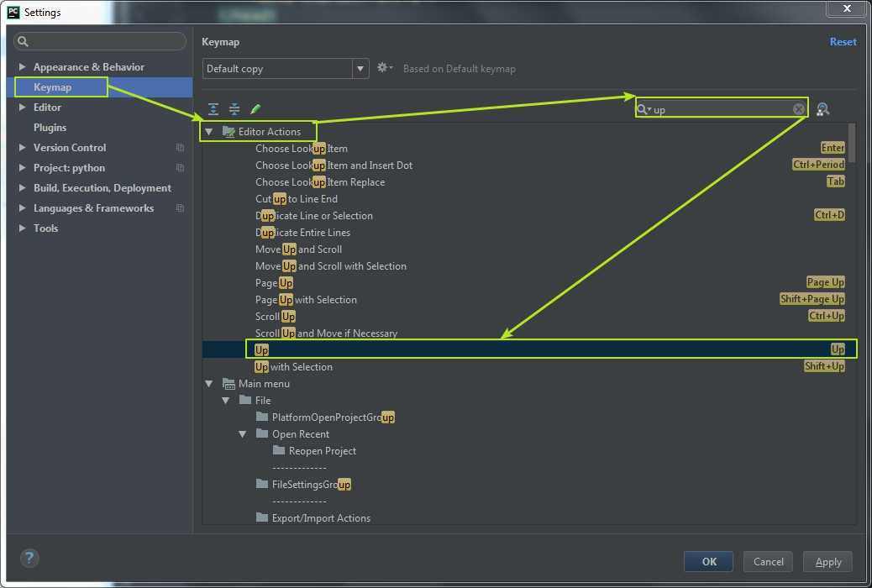The image size is (872, 588).
Task: Select the 'Up' action row
Action: click(x=529, y=349)
